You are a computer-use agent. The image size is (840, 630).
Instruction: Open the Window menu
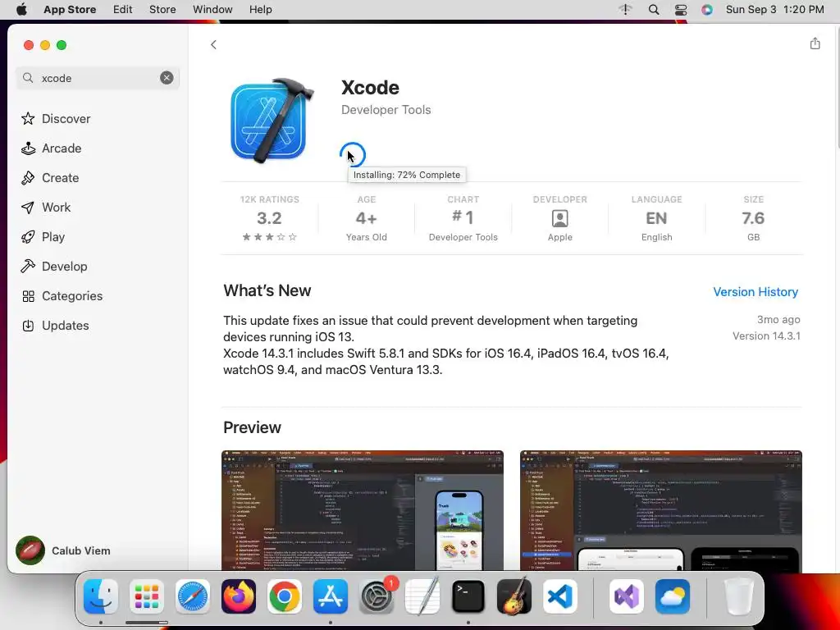212,10
